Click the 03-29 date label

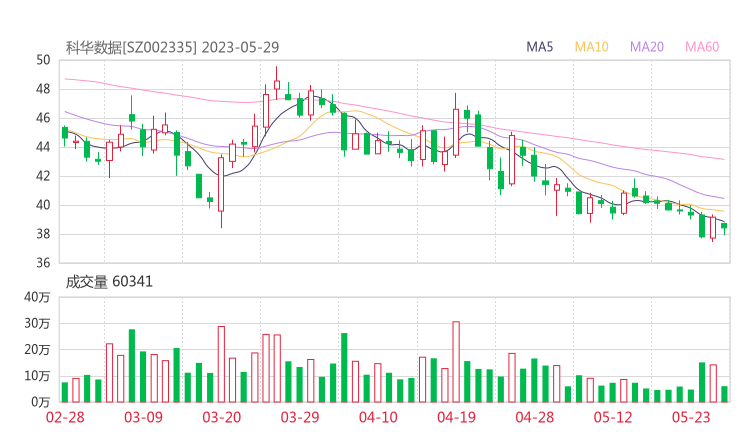(300, 417)
